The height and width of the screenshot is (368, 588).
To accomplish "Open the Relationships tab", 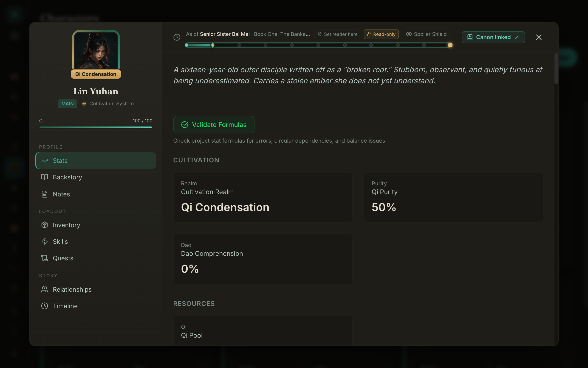I will (x=96, y=289).
